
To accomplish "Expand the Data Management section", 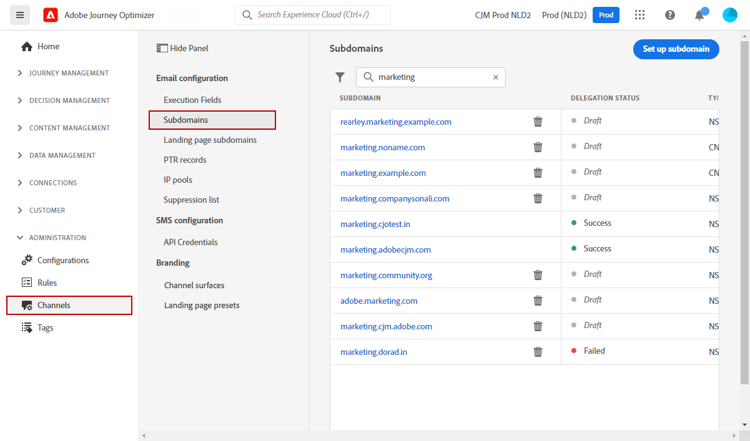I will pyautogui.click(x=20, y=155).
